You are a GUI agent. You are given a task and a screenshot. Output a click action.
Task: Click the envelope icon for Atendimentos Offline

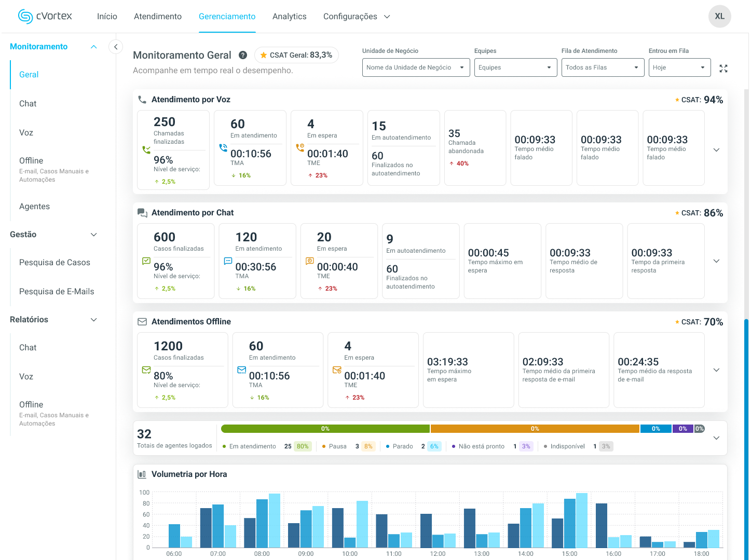[142, 322]
